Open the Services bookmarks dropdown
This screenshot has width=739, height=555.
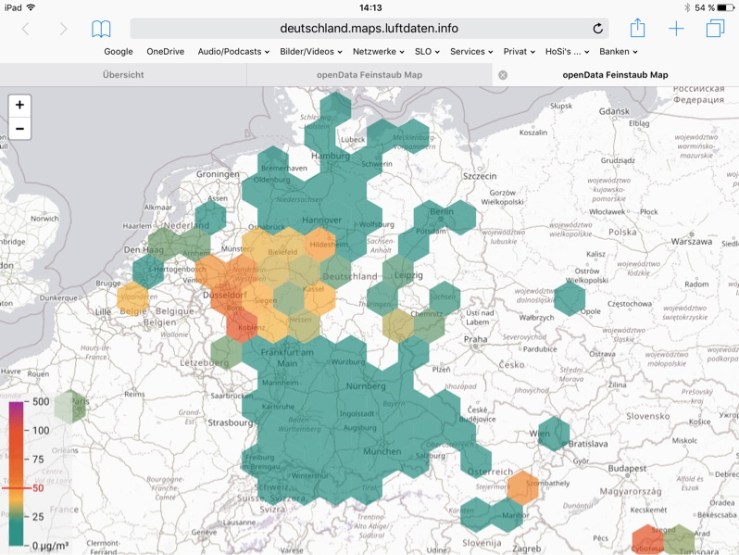coord(471,51)
